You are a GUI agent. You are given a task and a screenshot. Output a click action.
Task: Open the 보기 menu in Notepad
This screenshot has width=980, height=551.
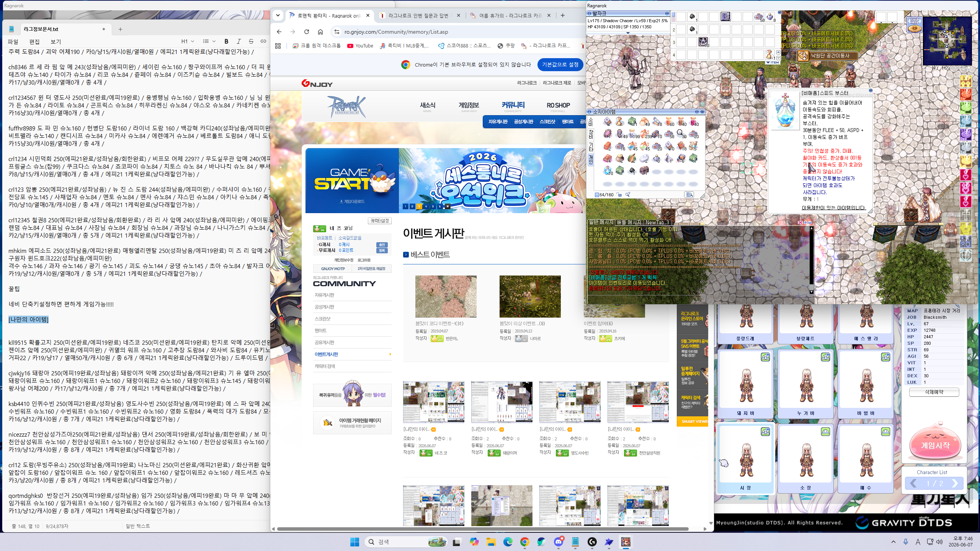(x=56, y=42)
